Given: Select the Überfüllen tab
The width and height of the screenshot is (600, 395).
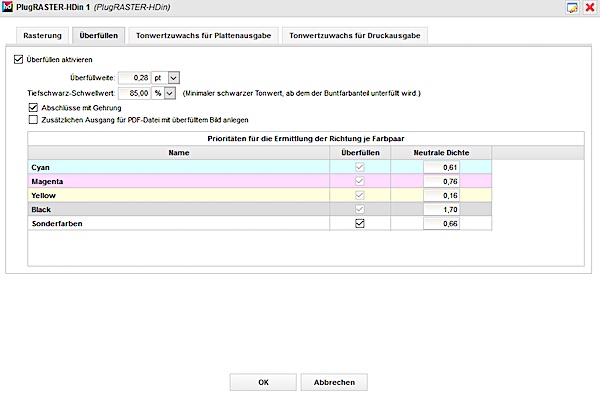Looking at the screenshot, I should pyautogui.click(x=98, y=36).
